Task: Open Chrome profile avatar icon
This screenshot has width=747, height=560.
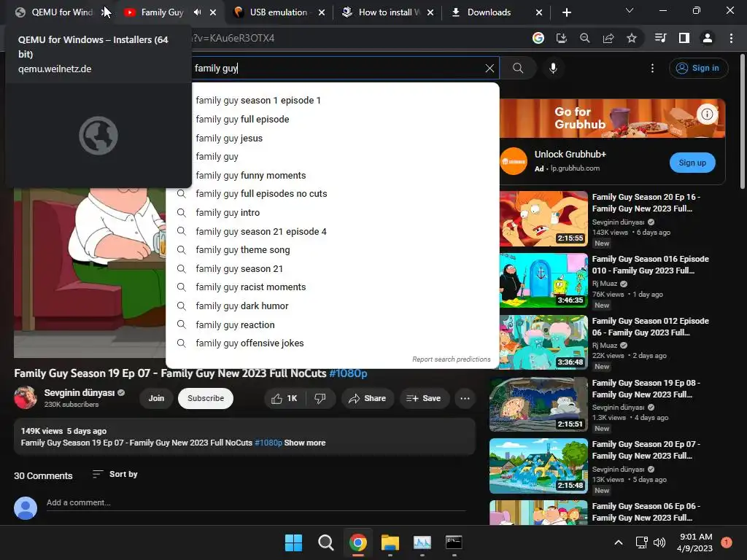Action: click(708, 38)
